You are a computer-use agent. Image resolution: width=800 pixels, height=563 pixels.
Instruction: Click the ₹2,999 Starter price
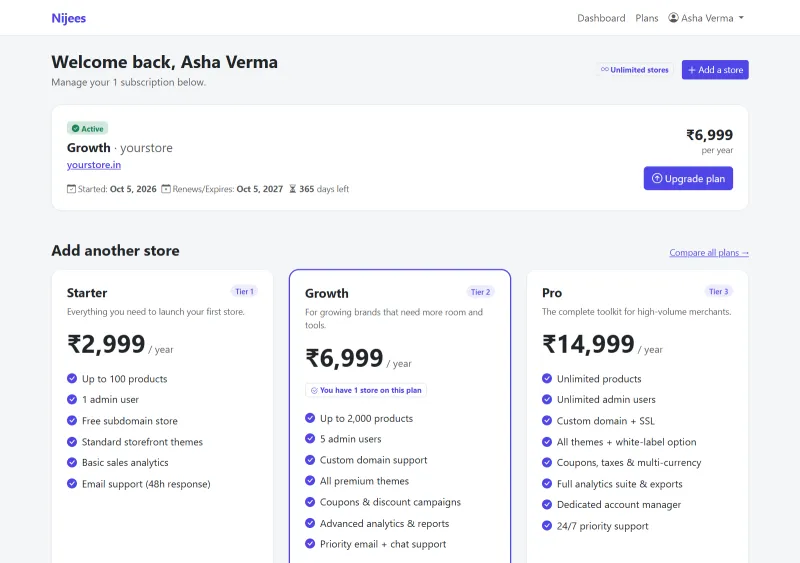[x=106, y=344]
